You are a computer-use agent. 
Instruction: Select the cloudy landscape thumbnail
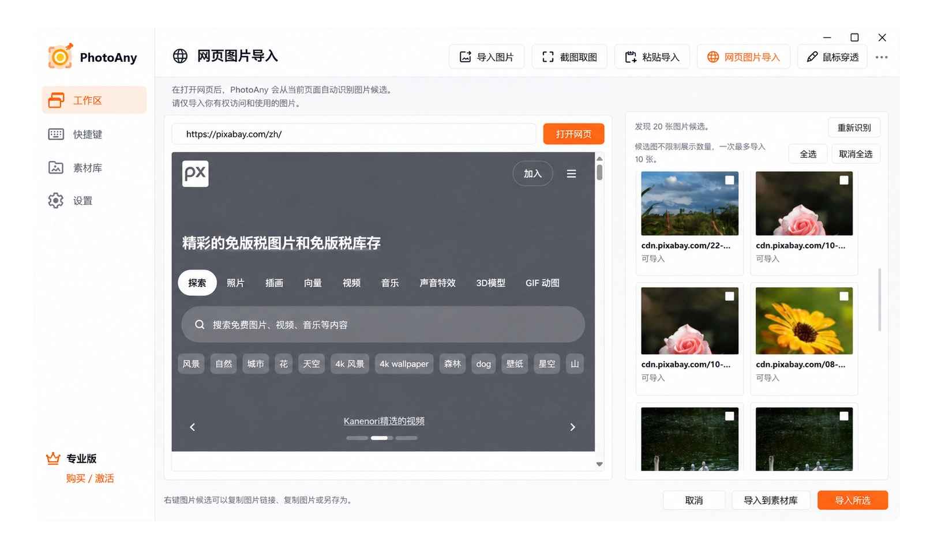click(x=689, y=203)
